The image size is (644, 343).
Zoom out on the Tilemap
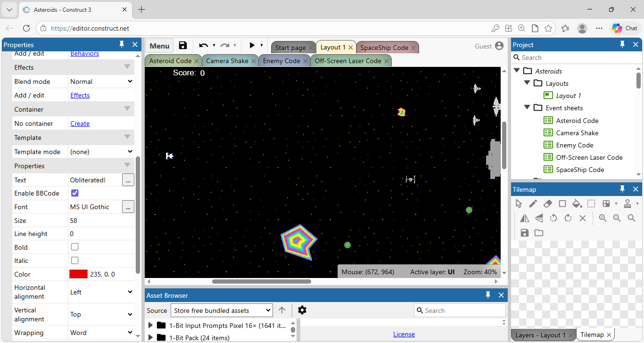click(617, 218)
